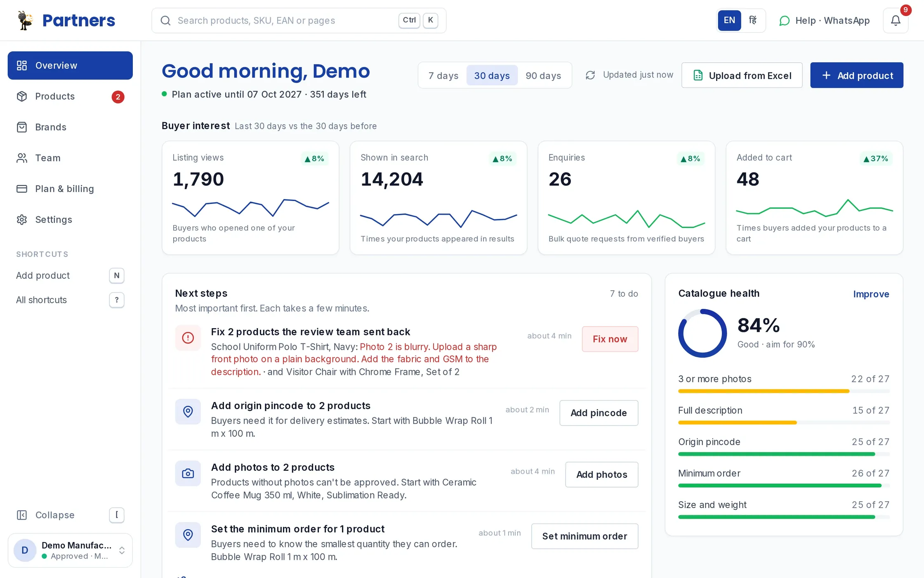Click the magnifier icon in the search bar

165,21
